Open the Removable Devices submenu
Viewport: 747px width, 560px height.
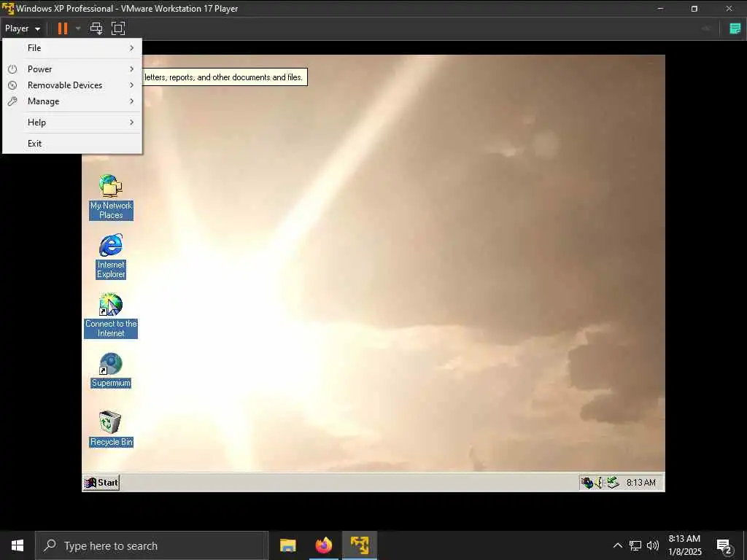[x=72, y=85]
